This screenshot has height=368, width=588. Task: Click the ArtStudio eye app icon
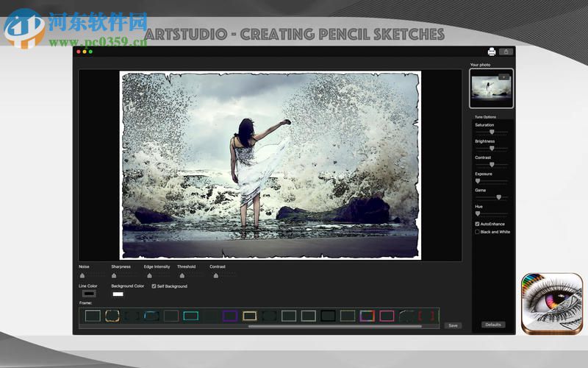pyautogui.click(x=552, y=303)
